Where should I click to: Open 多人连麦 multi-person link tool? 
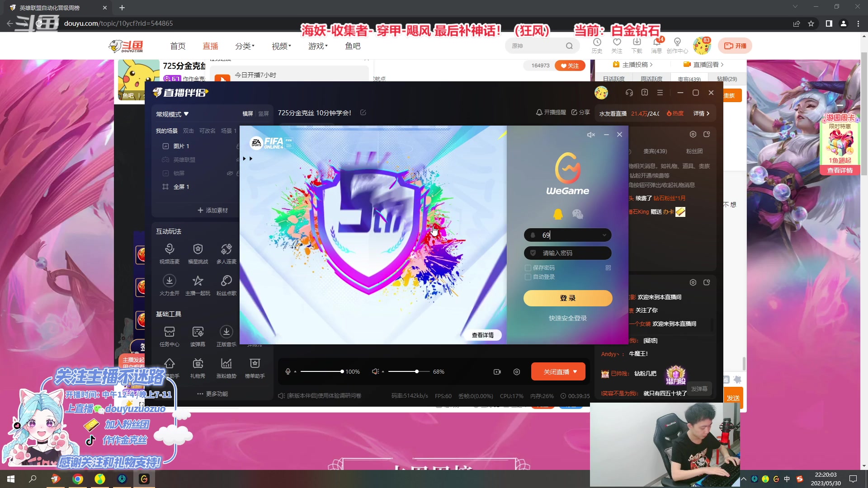click(x=226, y=253)
